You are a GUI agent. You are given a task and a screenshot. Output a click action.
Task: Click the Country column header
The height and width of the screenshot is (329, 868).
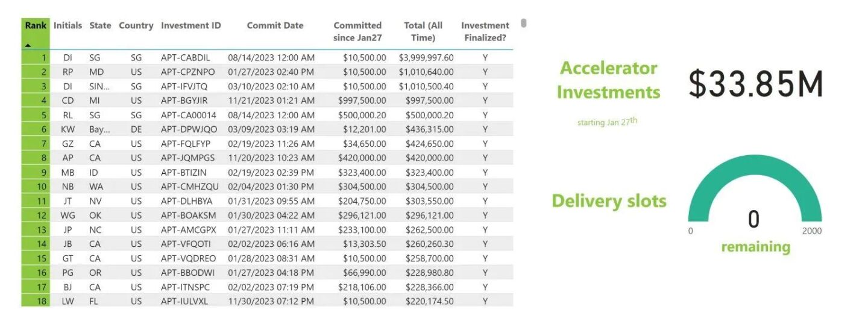pyautogui.click(x=136, y=26)
